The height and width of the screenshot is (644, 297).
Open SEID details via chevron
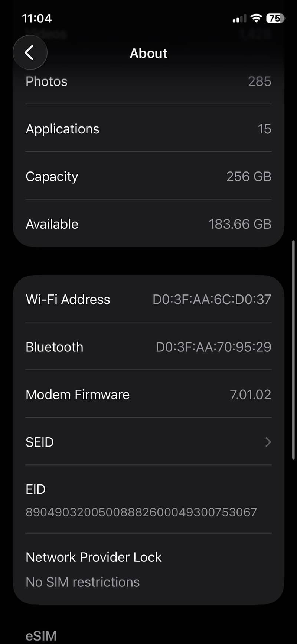(268, 442)
